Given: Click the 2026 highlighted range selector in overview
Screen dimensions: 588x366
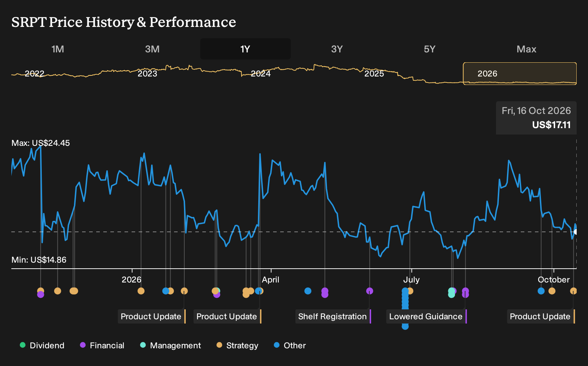Looking at the screenshot, I should pyautogui.click(x=520, y=74).
